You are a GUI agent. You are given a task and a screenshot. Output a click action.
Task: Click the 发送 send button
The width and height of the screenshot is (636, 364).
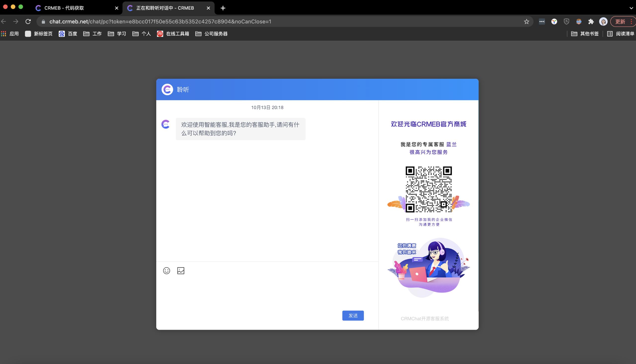[353, 316]
